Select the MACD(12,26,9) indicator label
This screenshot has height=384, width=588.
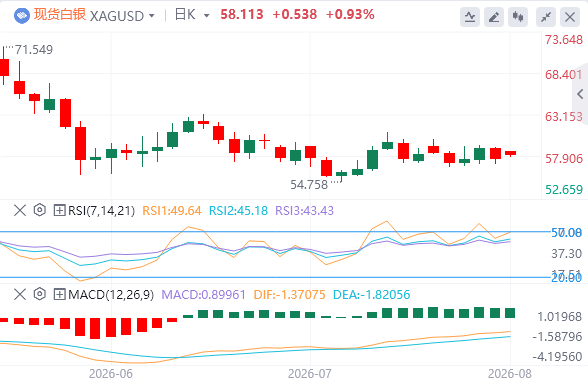[x=111, y=294]
